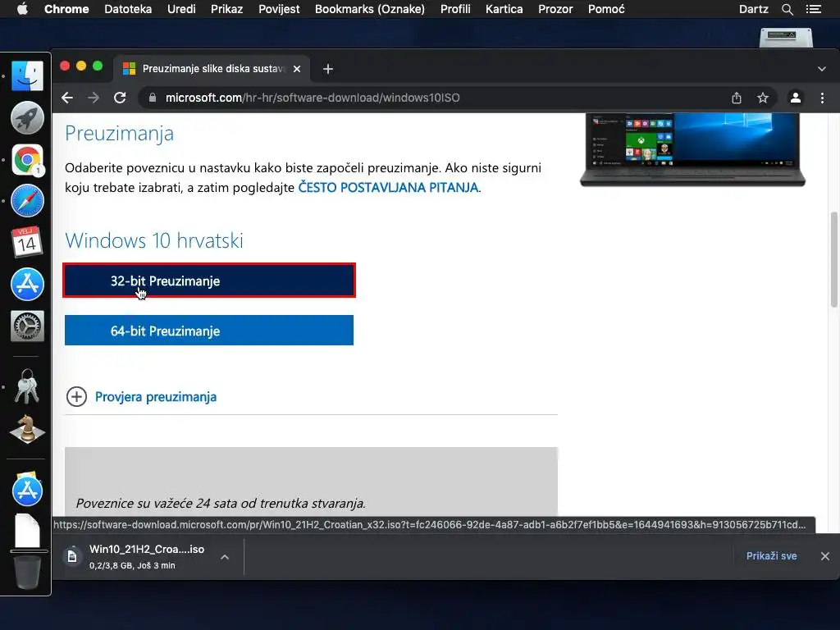
Task: Click the page vertical scrollbar
Action: tap(834, 259)
